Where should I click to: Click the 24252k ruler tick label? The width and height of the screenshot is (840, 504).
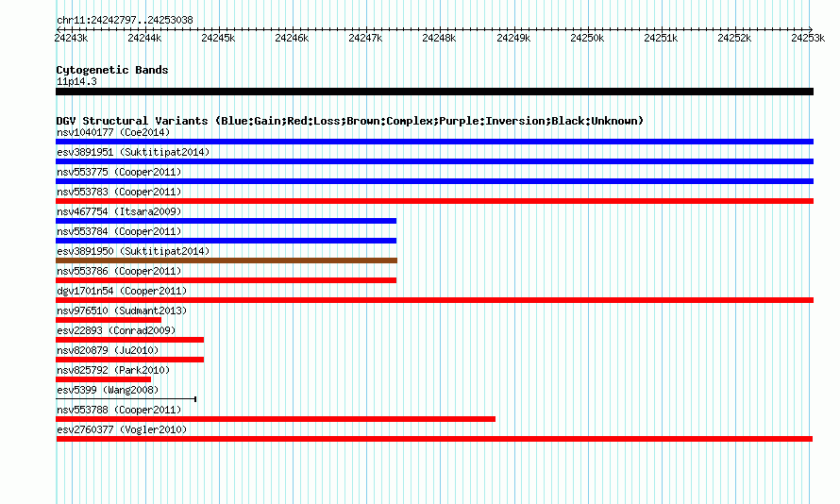tap(734, 38)
